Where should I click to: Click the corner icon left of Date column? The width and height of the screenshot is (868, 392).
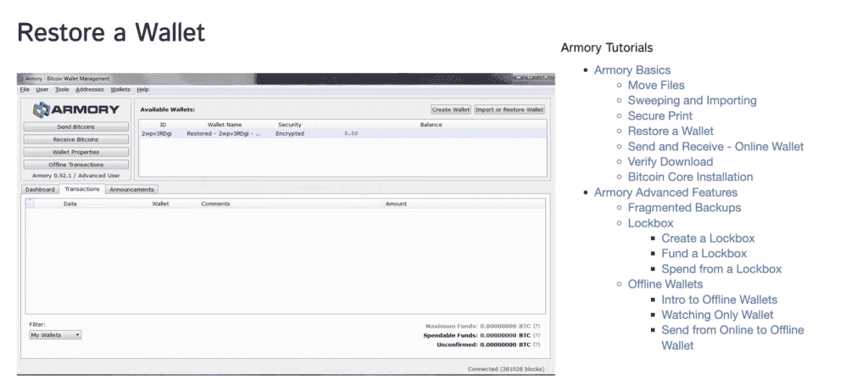[x=31, y=204]
